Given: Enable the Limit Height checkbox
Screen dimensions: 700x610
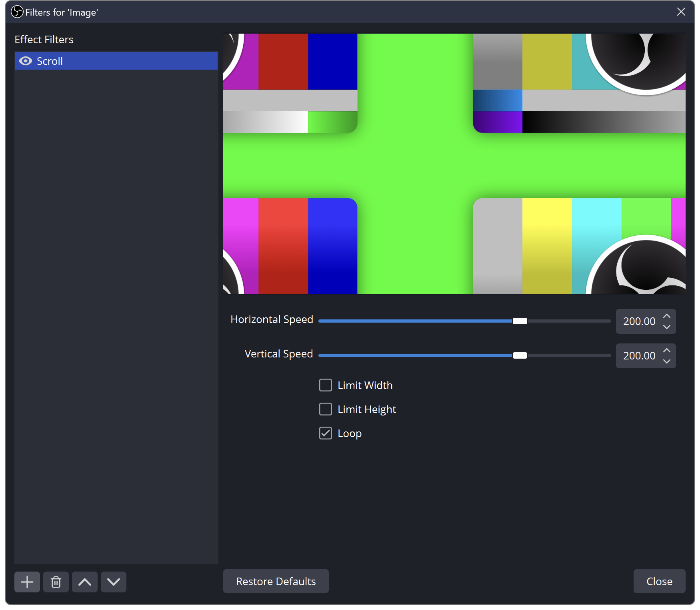Looking at the screenshot, I should [x=326, y=409].
